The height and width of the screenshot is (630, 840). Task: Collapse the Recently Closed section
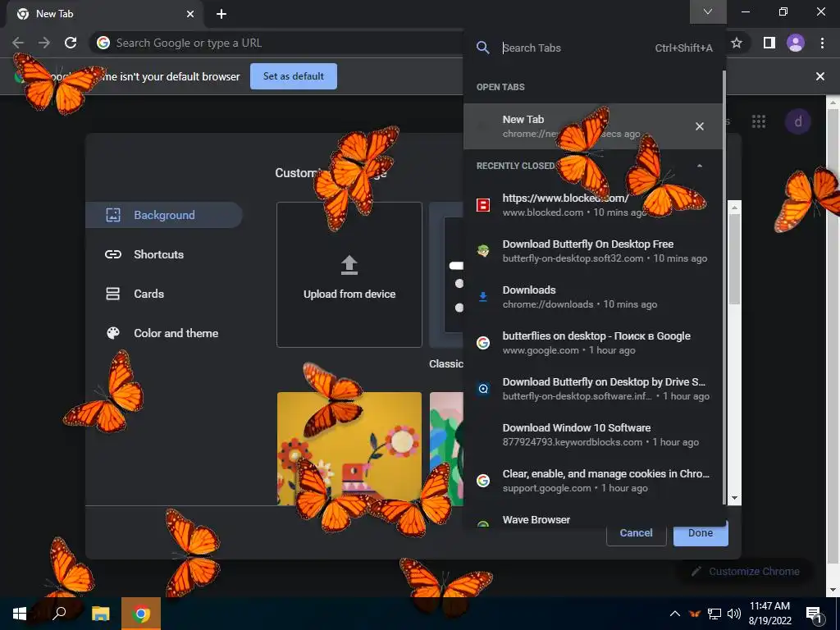pos(700,166)
